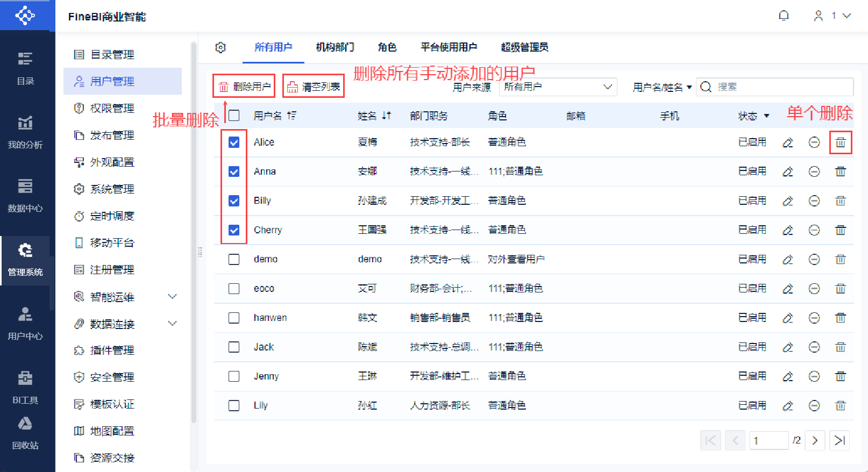Edit user Anna with the pencil icon
This screenshot has width=868, height=472.
[788, 171]
